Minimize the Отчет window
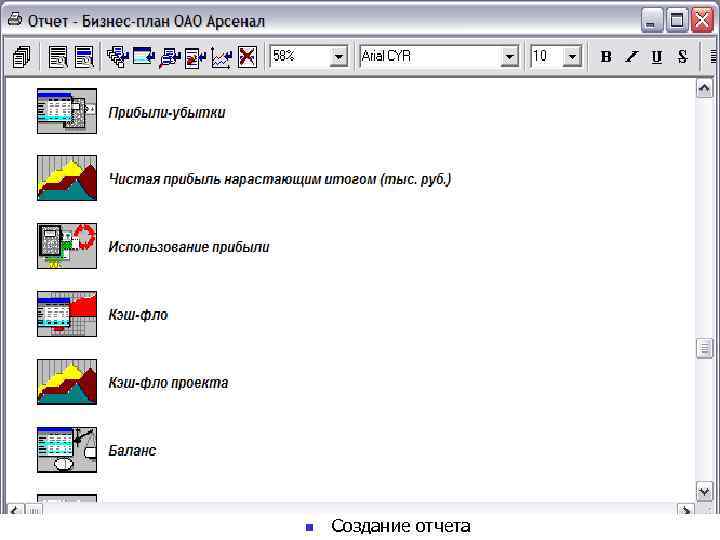The height and width of the screenshot is (540, 720). (x=651, y=21)
